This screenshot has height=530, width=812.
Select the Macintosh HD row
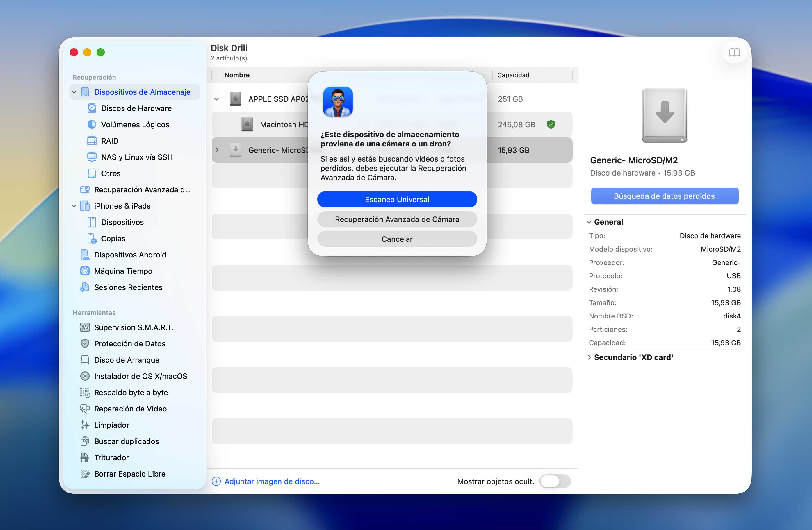point(392,124)
